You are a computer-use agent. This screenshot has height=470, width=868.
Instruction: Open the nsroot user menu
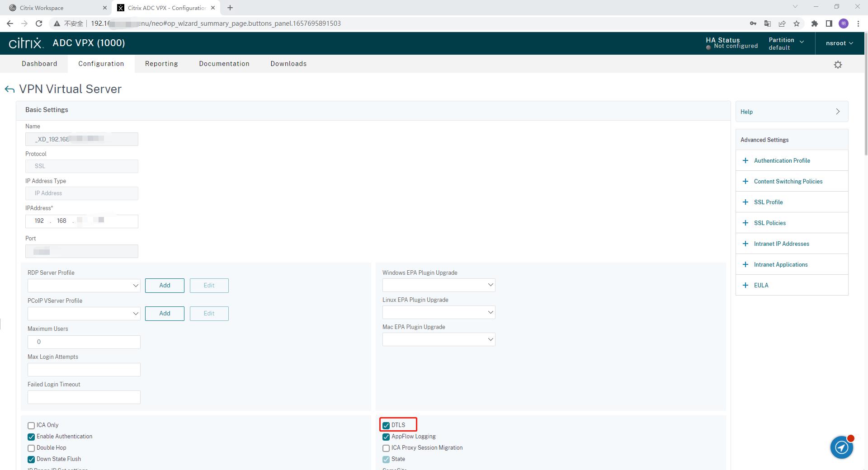click(840, 43)
